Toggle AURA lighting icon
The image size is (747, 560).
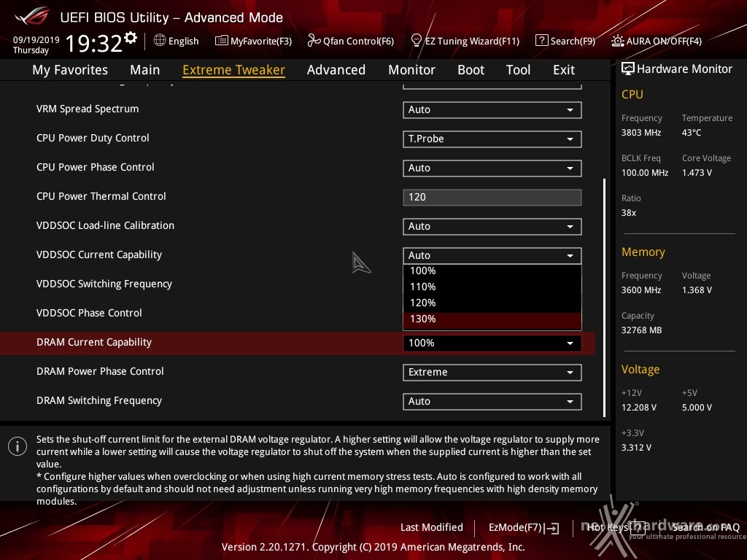617,41
